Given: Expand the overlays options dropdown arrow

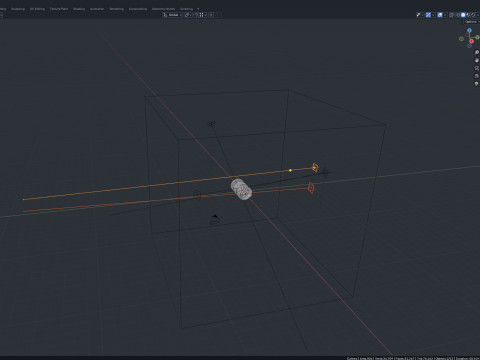Looking at the screenshot, I should pos(445,15).
